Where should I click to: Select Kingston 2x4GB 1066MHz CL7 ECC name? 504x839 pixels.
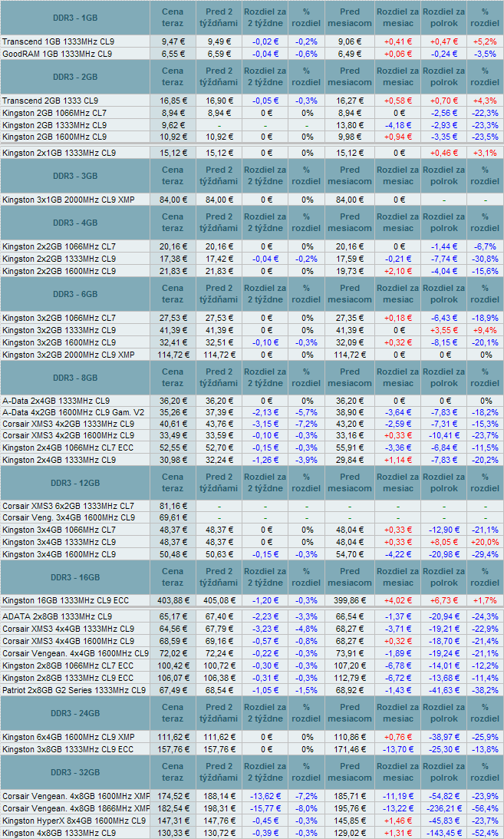point(68,448)
